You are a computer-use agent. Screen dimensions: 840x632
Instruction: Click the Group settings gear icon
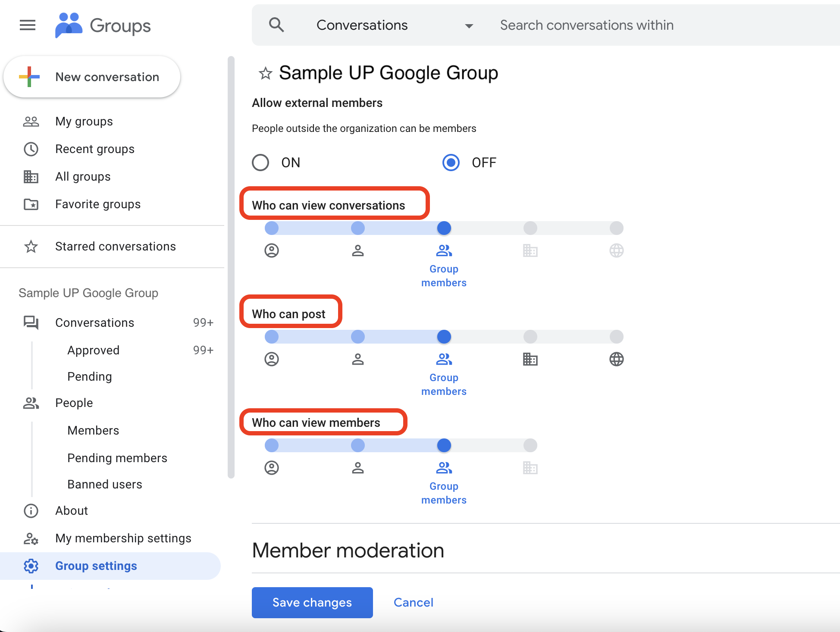31,566
